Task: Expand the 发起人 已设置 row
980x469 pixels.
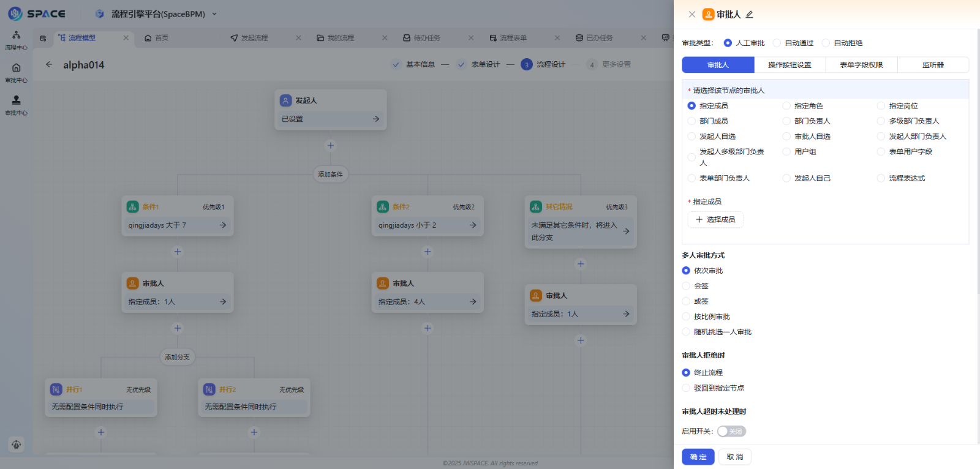Action: (376, 119)
